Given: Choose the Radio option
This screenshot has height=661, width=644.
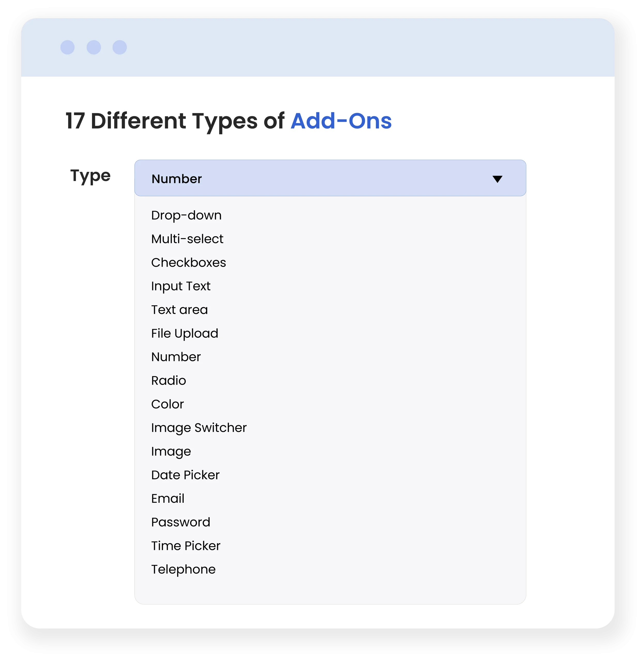Looking at the screenshot, I should click(168, 381).
